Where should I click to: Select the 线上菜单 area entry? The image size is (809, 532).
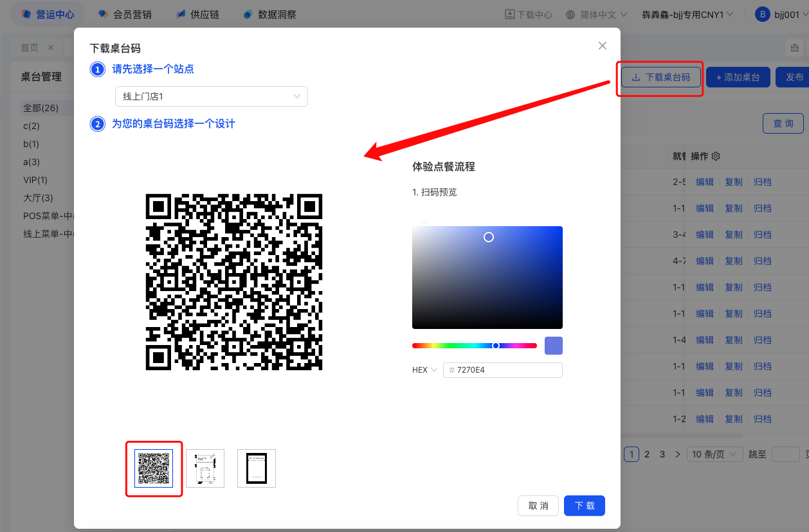coord(48,234)
